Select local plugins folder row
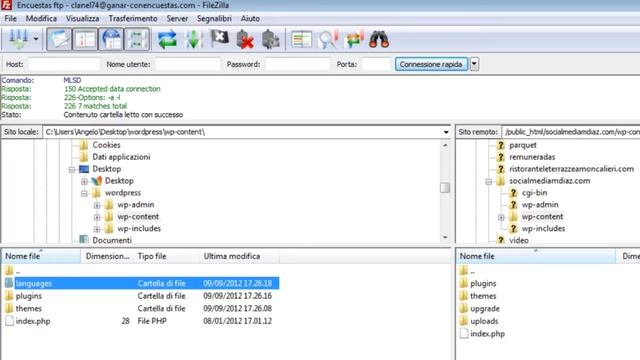This screenshot has height=360, width=640. click(141, 296)
